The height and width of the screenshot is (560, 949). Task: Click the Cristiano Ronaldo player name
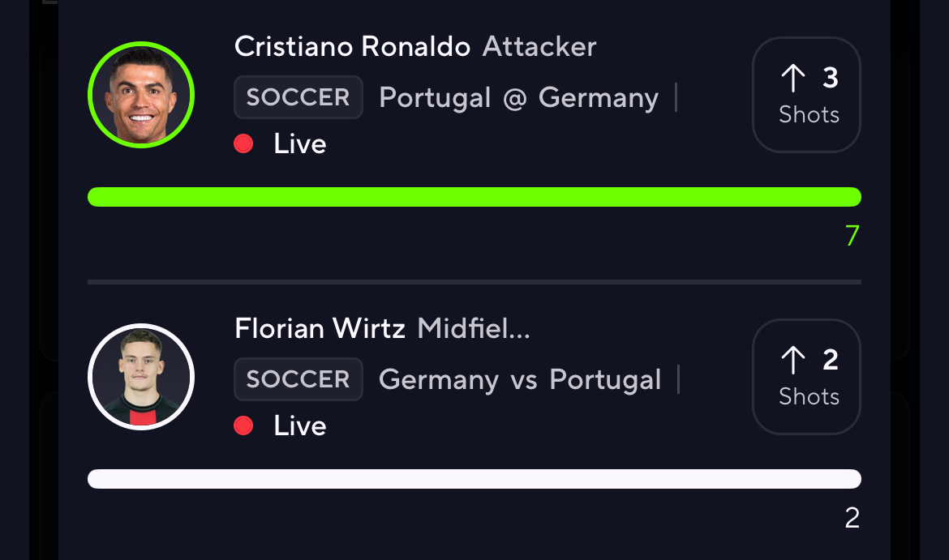(352, 47)
